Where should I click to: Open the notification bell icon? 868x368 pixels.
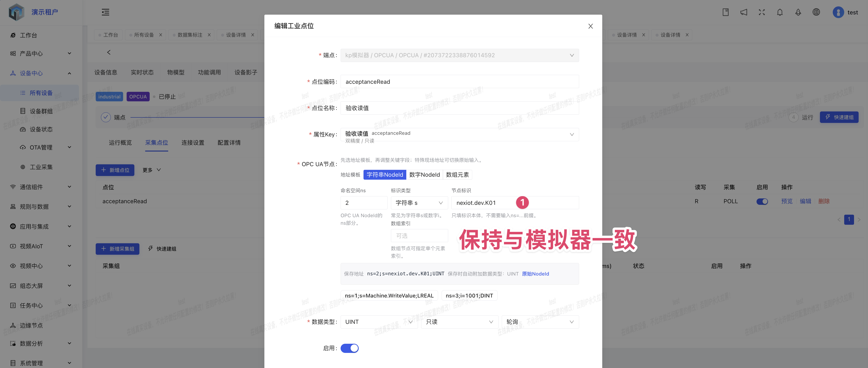(780, 12)
